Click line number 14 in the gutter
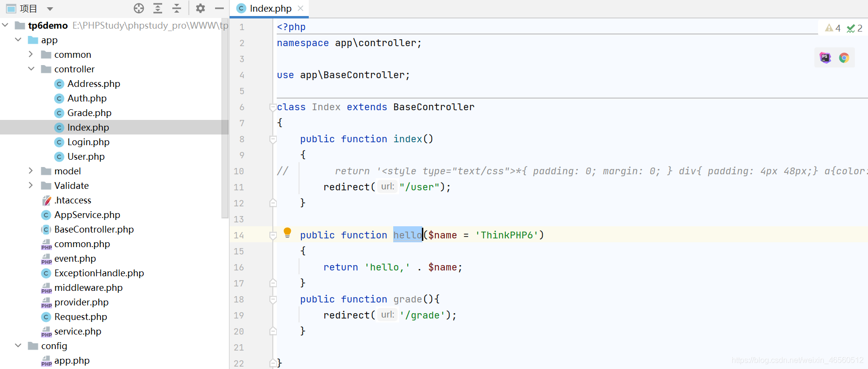 [239, 235]
